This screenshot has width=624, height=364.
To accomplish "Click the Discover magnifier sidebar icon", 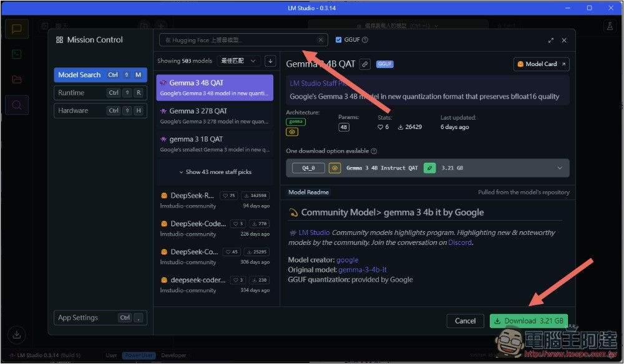I will (x=17, y=105).
